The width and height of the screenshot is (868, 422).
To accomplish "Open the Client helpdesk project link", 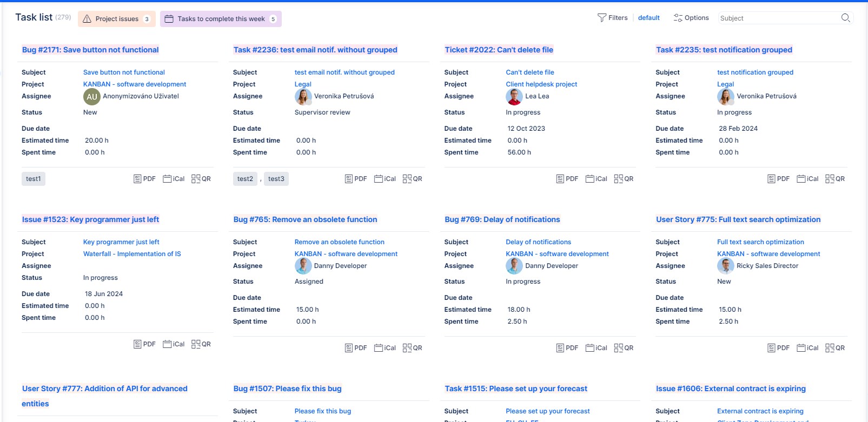I will (541, 84).
